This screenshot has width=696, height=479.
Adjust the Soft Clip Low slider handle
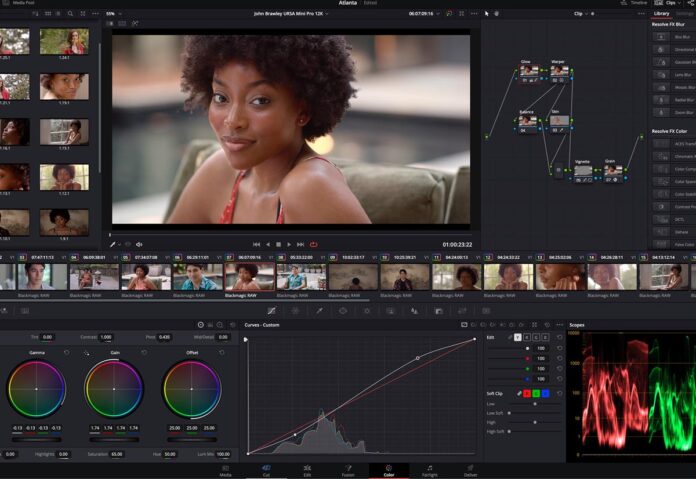click(x=535, y=404)
